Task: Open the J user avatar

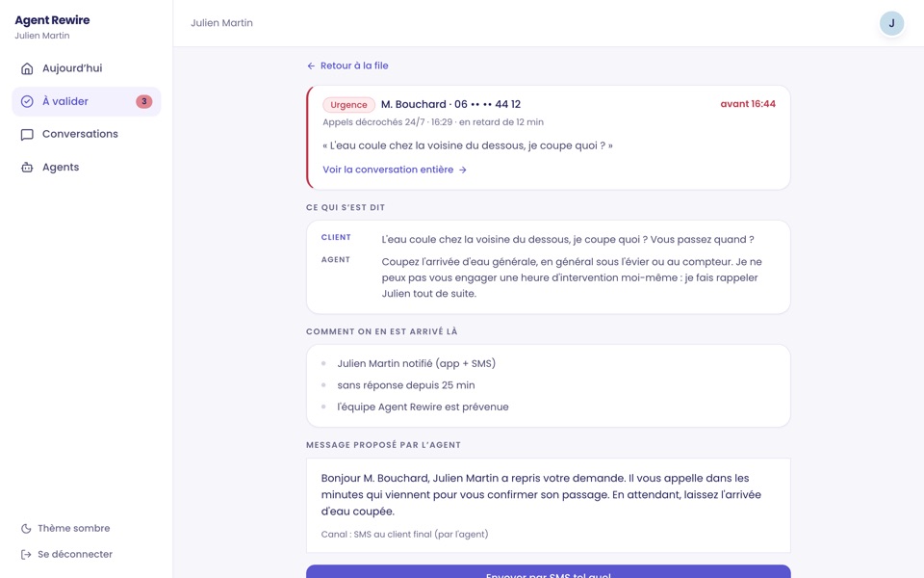Action: point(891,23)
